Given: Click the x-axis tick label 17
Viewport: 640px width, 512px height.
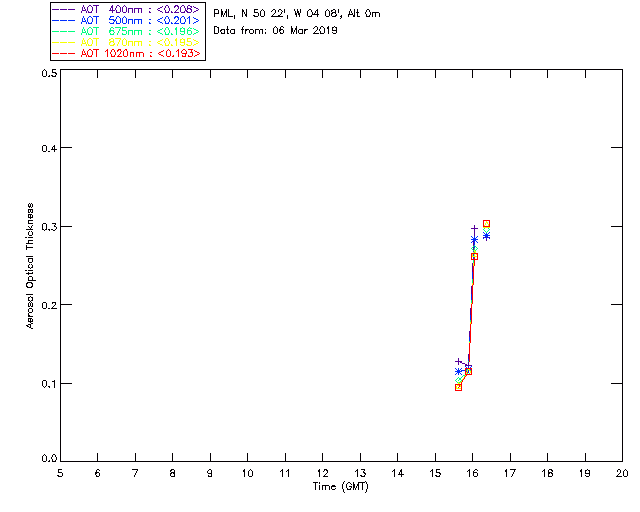Looking at the screenshot, I should 510,473.
